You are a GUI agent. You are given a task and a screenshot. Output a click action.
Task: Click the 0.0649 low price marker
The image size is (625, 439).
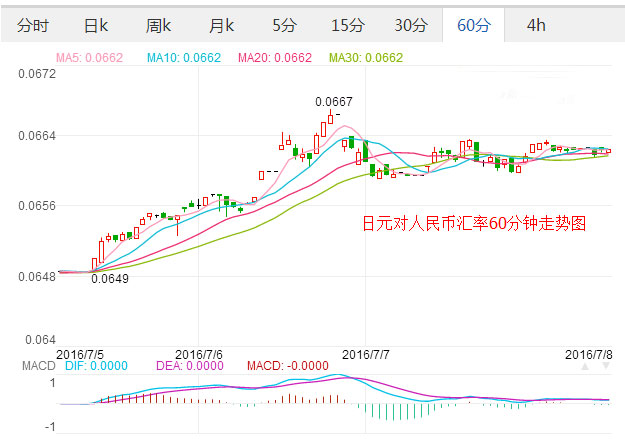point(110,279)
